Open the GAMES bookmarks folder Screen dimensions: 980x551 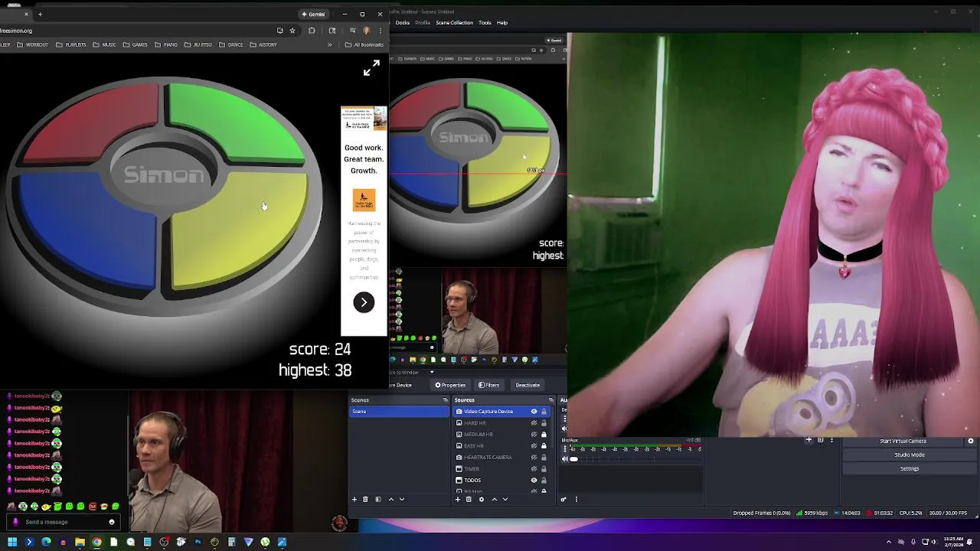(136, 44)
